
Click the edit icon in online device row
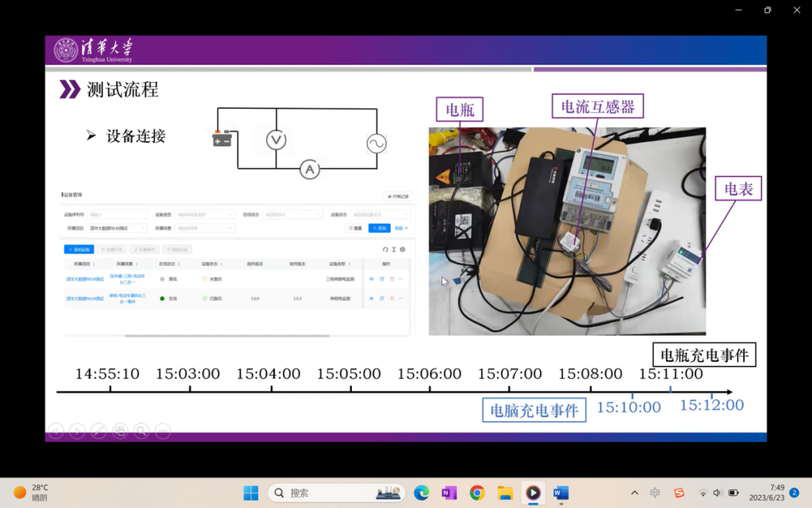click(382, 299)
